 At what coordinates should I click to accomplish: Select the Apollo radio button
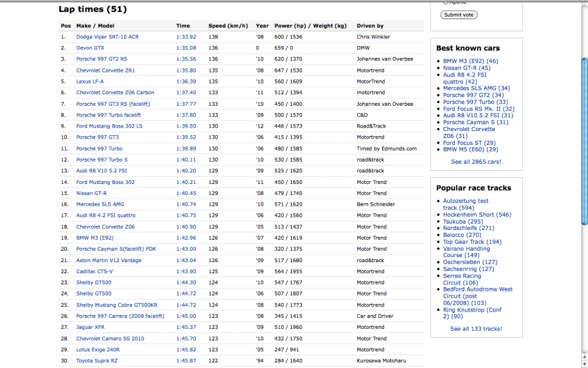pos(446,2)
